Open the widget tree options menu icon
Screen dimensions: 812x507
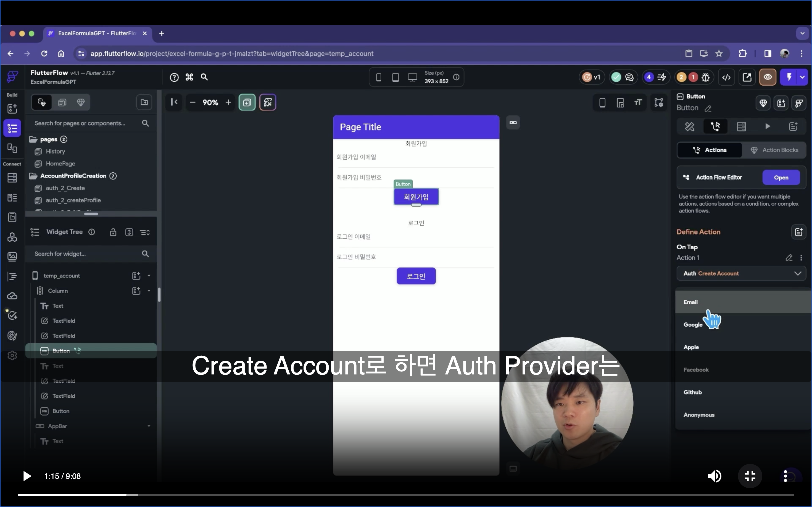(x=145, y=232)
